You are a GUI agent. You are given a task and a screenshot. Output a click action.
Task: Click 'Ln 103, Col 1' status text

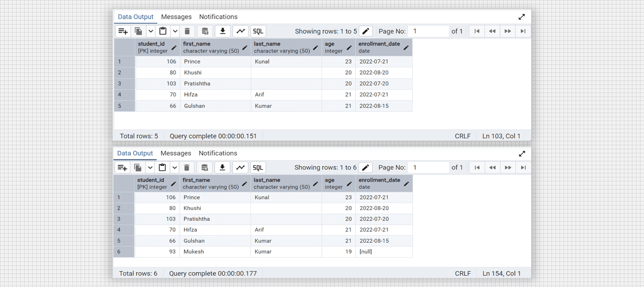click(502, 136)
